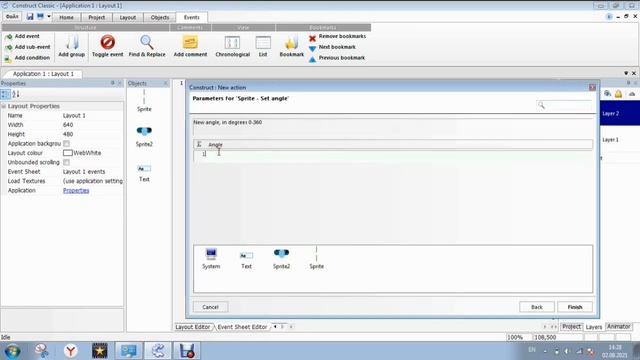Select Text object in Objects panel
Viewport: 640px width, 360px height.
click(x=144, y=173)
